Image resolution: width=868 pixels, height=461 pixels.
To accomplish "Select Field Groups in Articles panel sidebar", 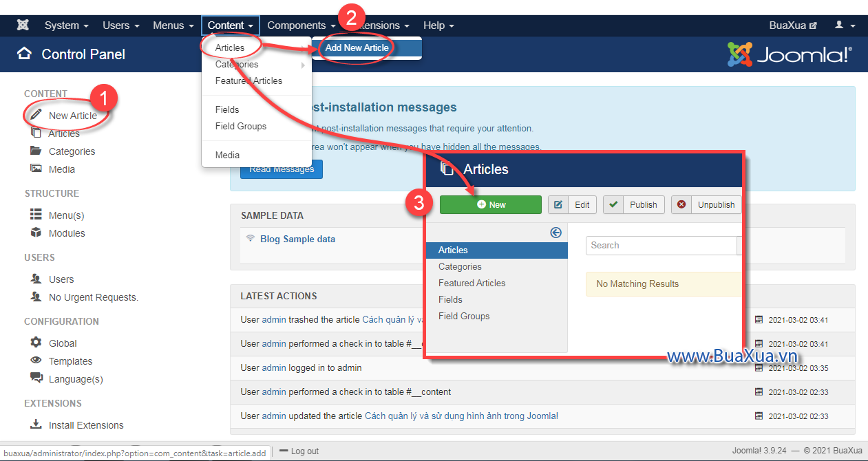I will [464, 316].
